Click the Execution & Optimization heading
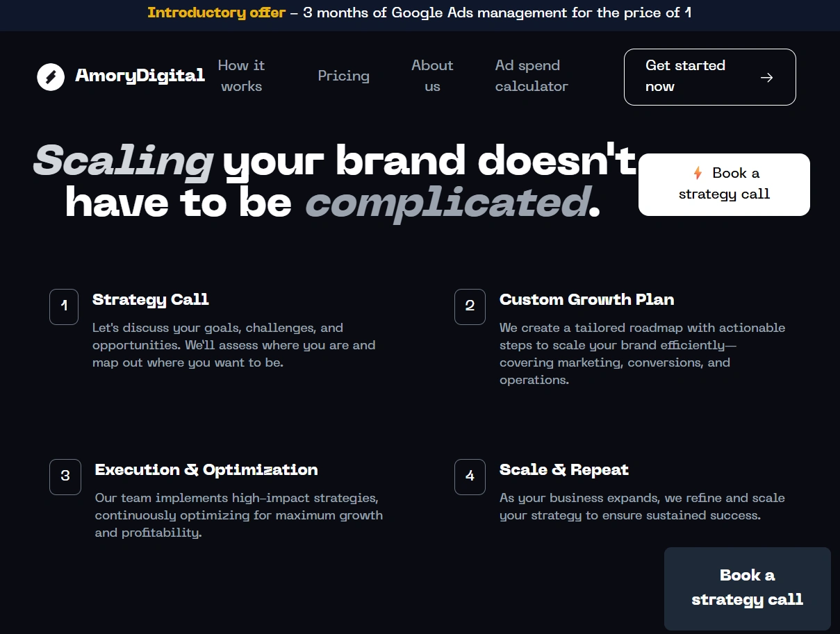840x634 pixels. tap(206, 469)
